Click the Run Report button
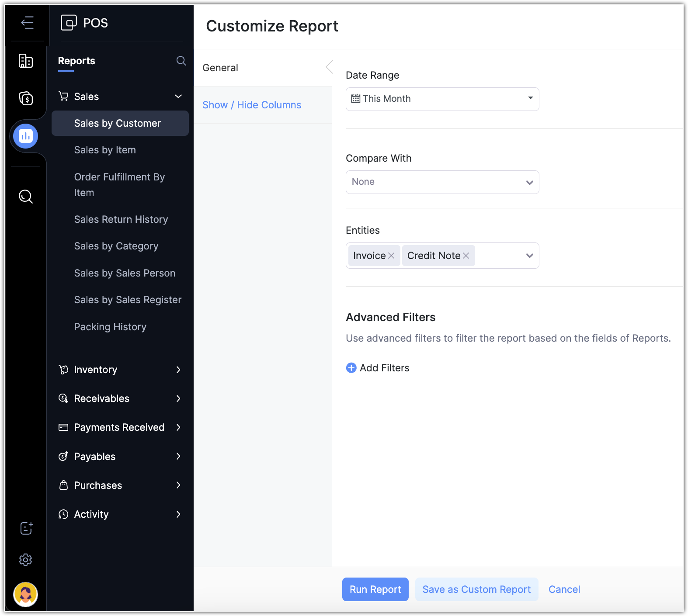This screenshot has height=616, width=688. [x=375, y=589]
